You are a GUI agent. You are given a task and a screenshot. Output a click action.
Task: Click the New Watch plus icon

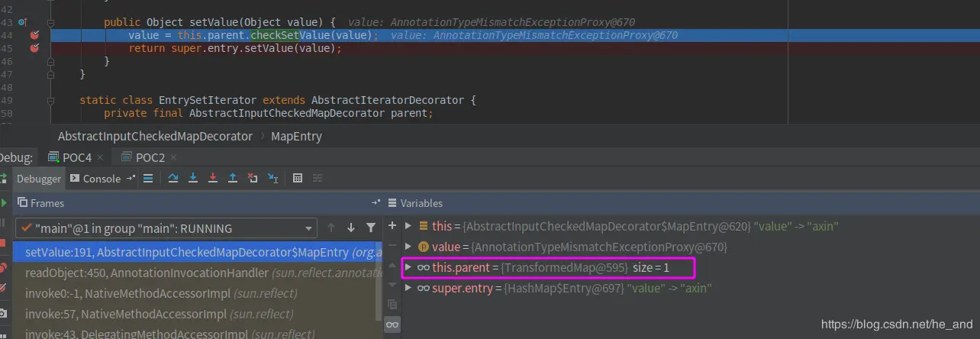tap(392, 226)
